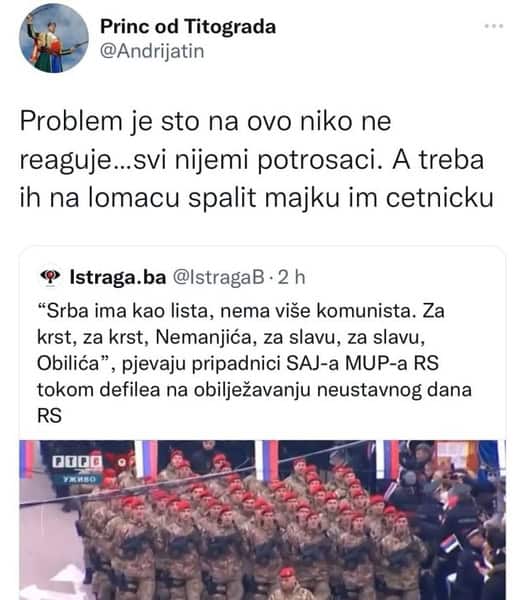
Task: Open the Princ od Titograda profile picture
Action: click(x=54, y=38)
